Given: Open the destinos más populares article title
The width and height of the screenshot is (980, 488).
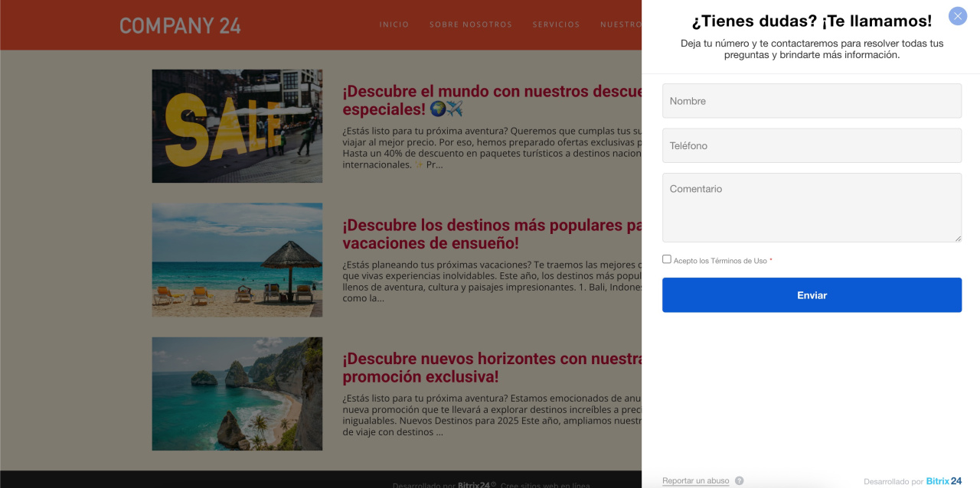Looking at the screenshot, I should pos(490,234).
